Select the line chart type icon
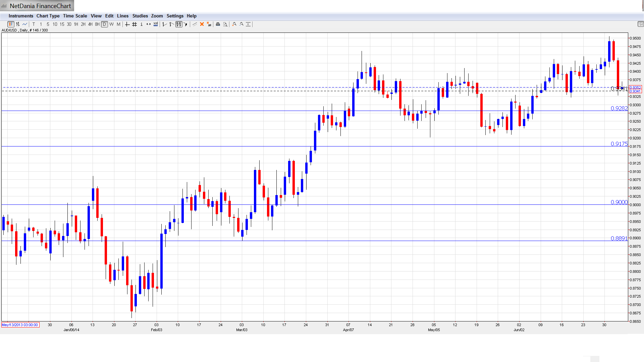 25,24
